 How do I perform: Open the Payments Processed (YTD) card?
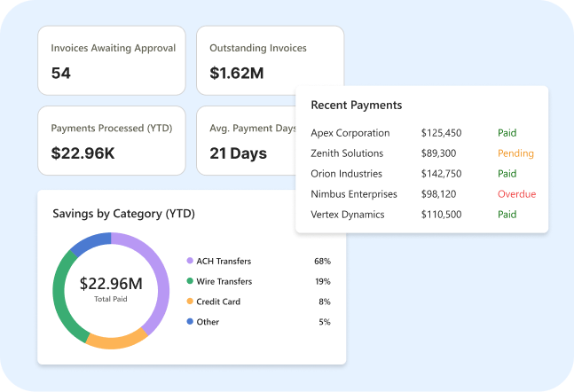pyautogui.click(x=112, y=140)
